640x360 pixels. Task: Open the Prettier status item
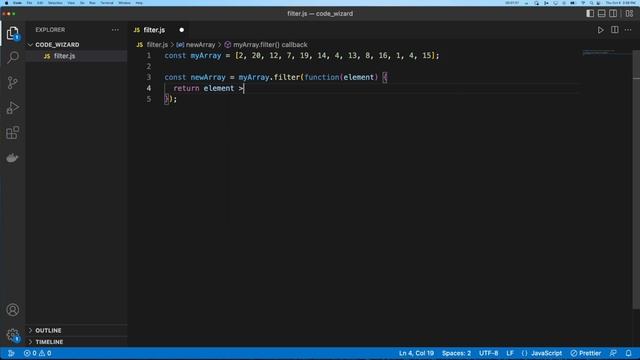coord(586,353)
